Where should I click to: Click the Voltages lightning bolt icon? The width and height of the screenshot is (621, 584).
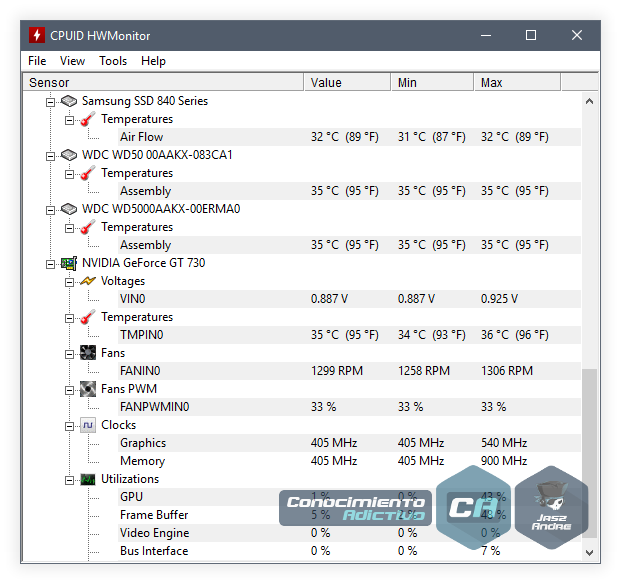88,281
